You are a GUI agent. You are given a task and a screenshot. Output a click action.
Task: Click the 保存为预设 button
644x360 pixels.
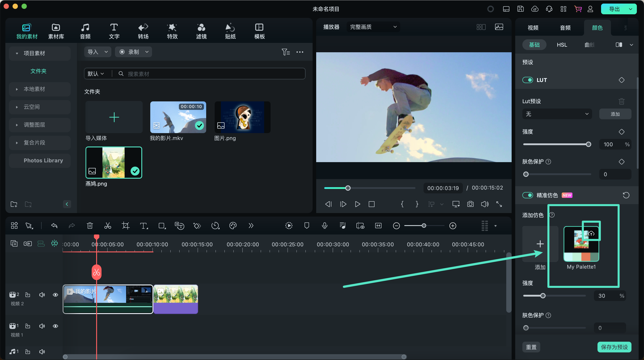[614, 347]
